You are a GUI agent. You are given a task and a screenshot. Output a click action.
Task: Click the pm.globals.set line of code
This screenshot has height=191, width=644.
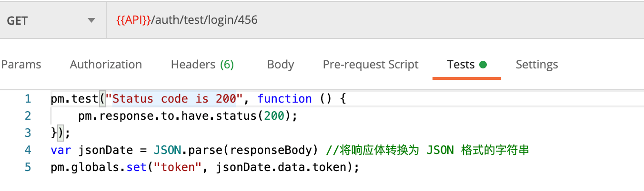click(204, 167)
